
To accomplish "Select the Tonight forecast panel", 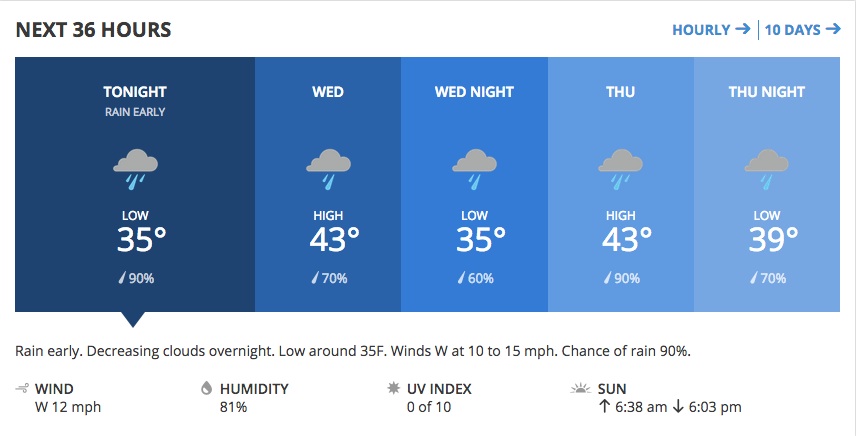I will 135,184.
